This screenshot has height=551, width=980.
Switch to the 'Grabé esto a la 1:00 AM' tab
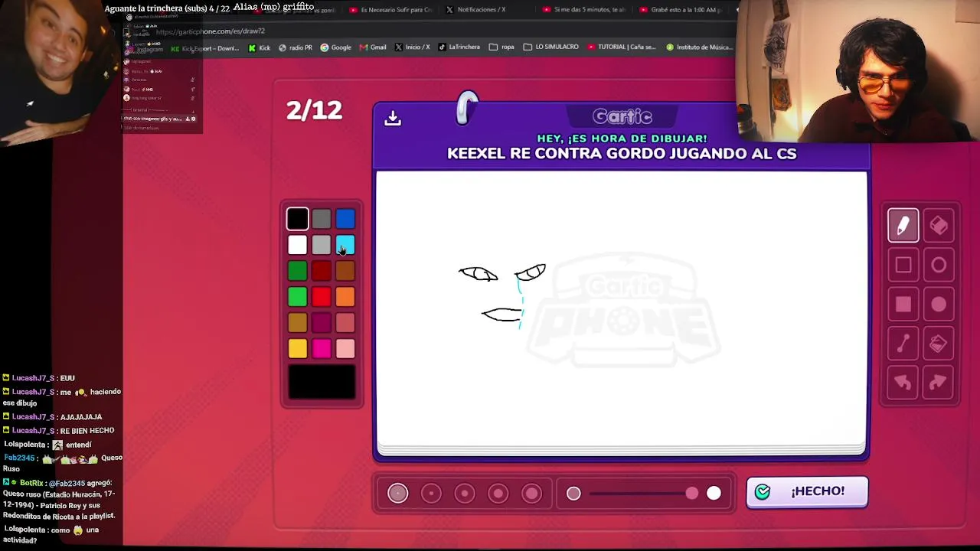[x=682, y=10]
